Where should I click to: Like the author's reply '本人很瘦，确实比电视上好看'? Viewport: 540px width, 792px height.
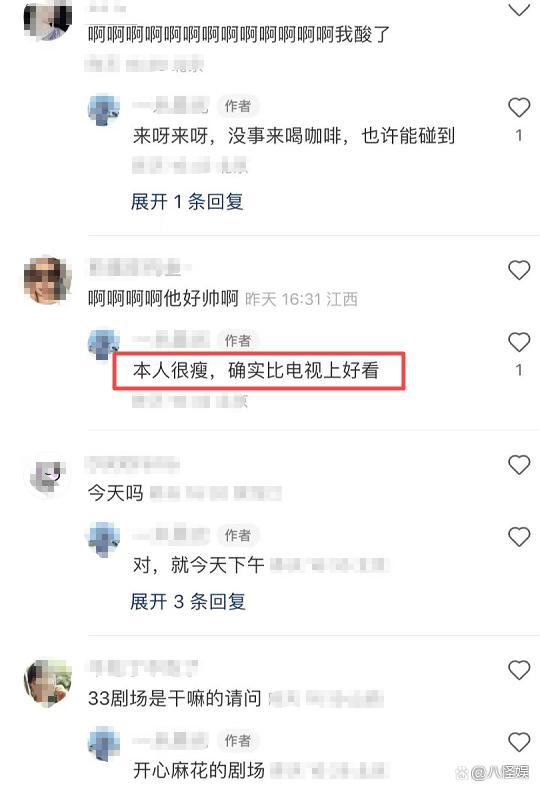[519, 342]
